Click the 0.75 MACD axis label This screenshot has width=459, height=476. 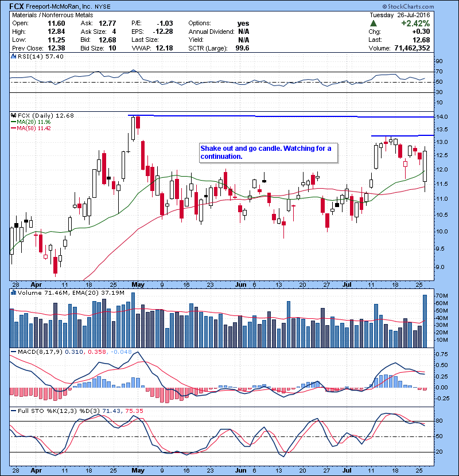click(442, 354)
